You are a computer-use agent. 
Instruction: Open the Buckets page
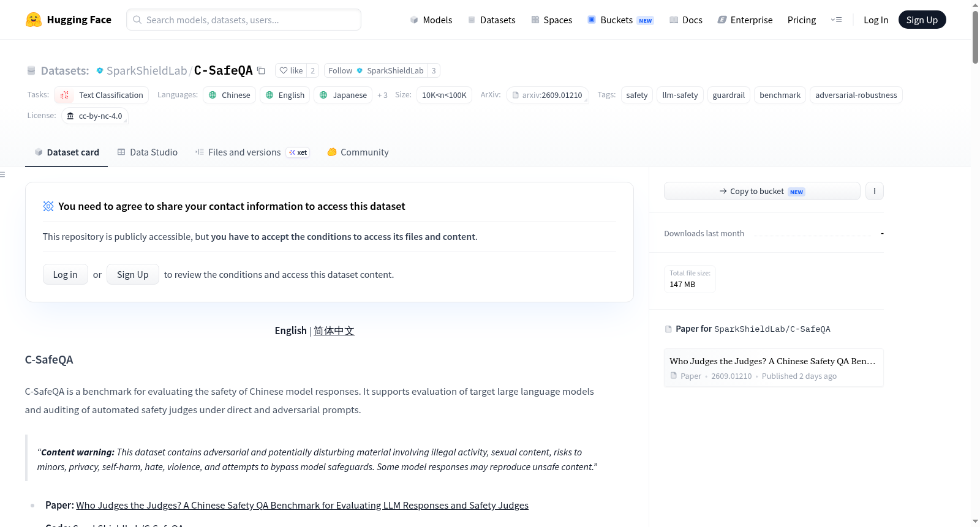[620, 20]
